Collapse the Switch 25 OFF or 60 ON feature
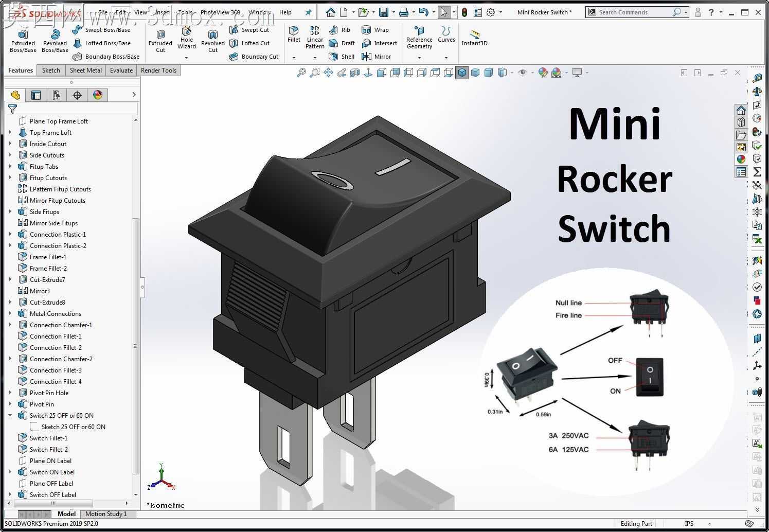The width and height of the screenshot is (769, 532). [10, 415]
